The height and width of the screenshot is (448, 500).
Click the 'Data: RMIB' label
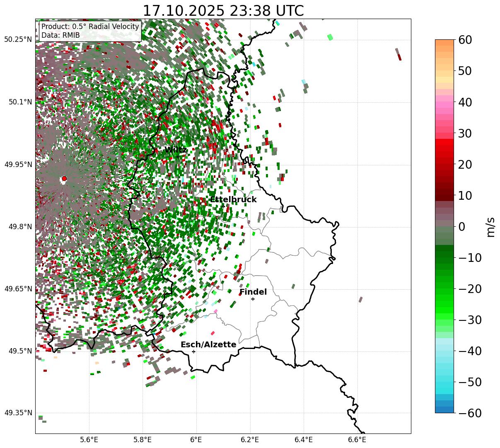[x=60, y=36]
